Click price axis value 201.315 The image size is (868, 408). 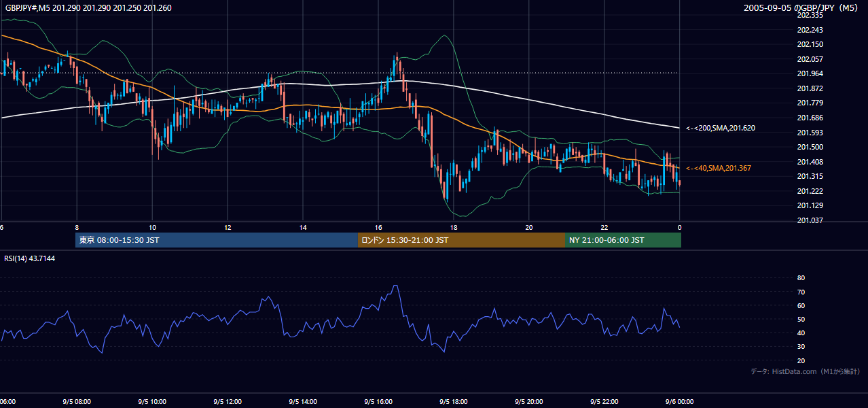(810, 176)
